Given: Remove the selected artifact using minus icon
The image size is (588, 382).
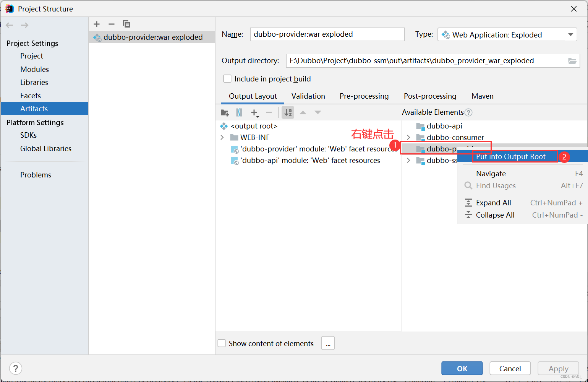Looking at the screenshot, I should pyautogui.click(x=112, y=24).
